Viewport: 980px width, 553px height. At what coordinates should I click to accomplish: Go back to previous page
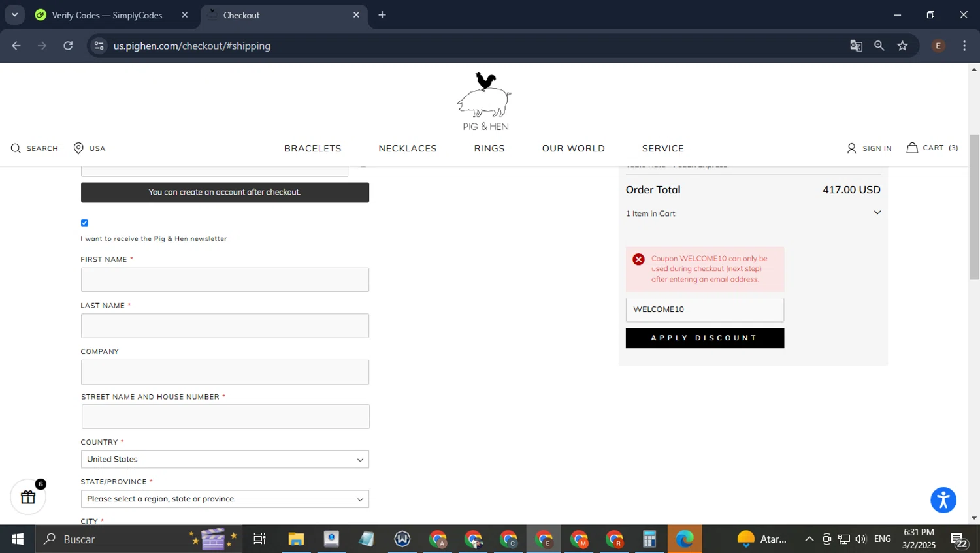[x=16, y=46]
